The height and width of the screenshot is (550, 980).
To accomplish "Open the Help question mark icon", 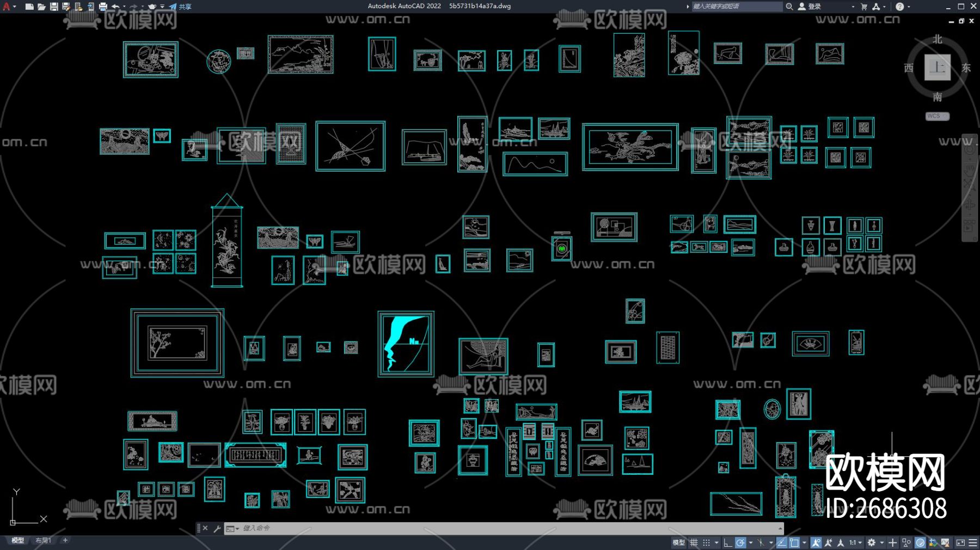I will click(899, 7).
